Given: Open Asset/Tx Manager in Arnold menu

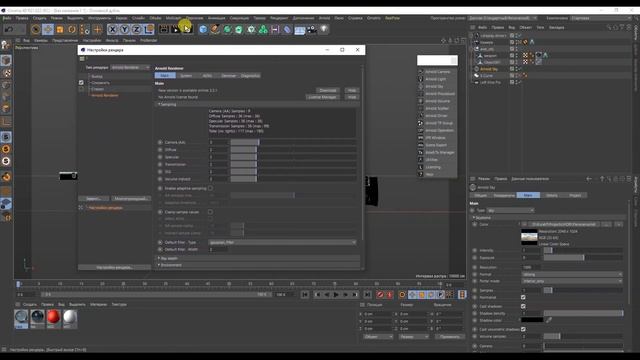Looking at the screenshot, I should [x=440, y=153].
